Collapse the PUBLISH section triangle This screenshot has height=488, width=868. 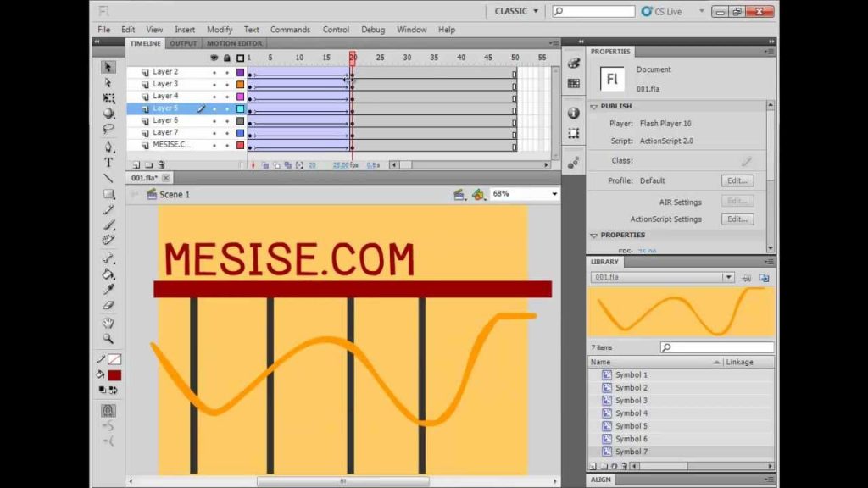pos(594,106)
